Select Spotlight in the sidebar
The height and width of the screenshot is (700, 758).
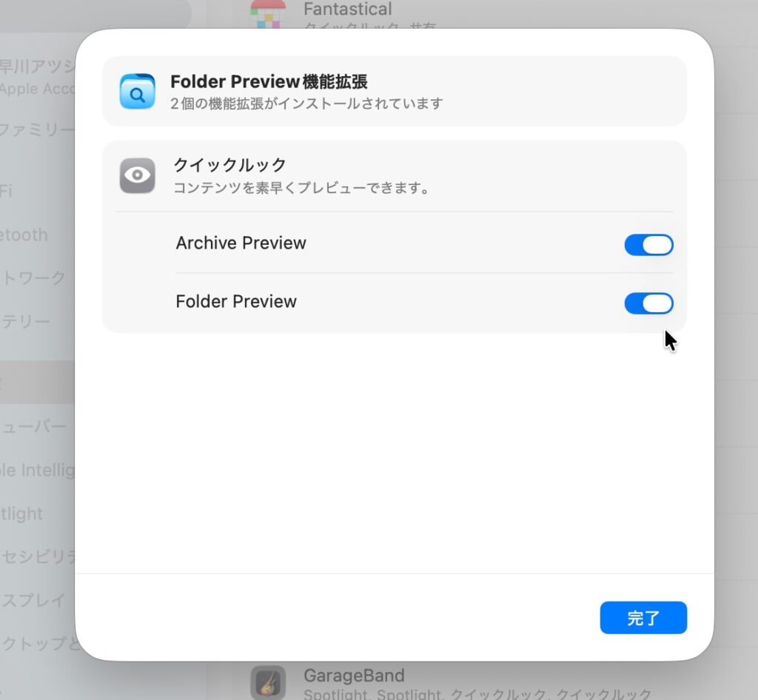21,513
